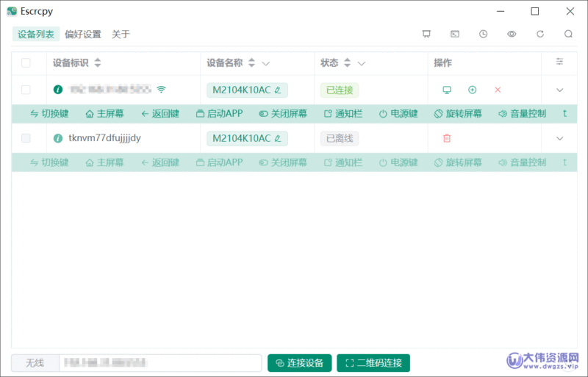588x377 pixels.
Task: Check the connected wireless device row checkbox
Action: [26, 90]
